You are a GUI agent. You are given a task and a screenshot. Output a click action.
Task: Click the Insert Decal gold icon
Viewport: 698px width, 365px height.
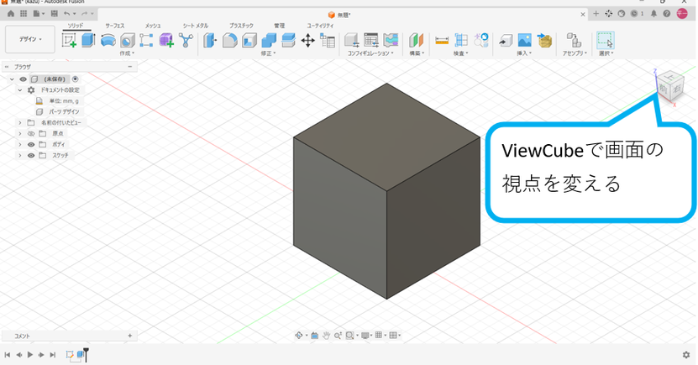(544, 41)
